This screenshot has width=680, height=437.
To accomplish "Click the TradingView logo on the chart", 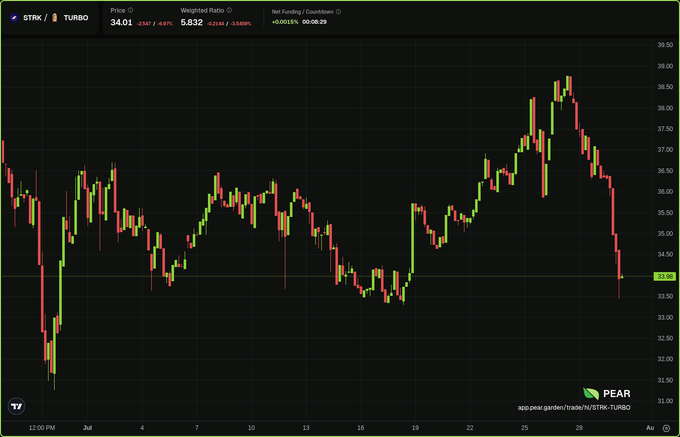I will pyautogui.click(x=16, y=406).
